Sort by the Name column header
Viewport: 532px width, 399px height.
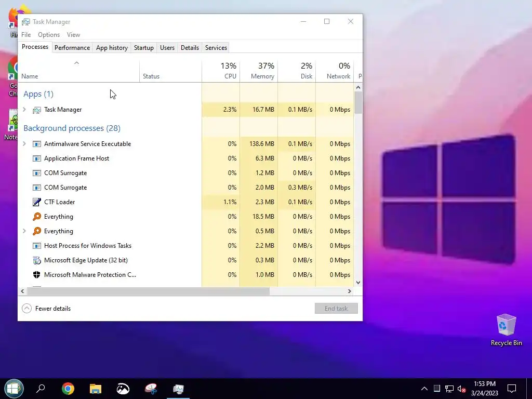79,71
